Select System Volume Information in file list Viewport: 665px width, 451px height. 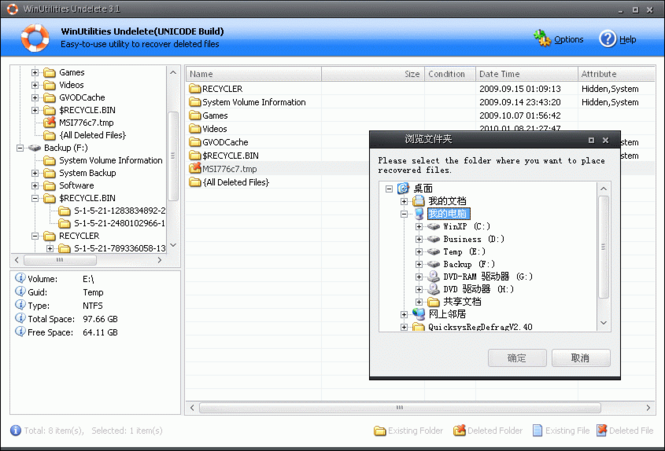(254, 102)
